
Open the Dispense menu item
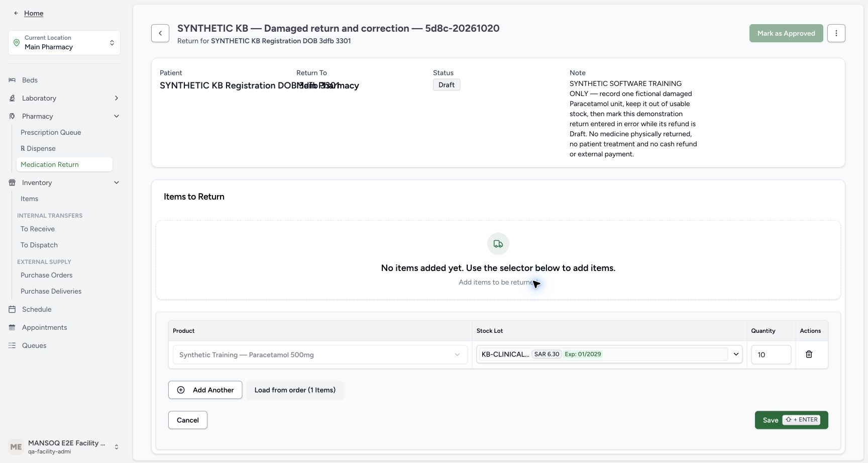pos(38,148)
